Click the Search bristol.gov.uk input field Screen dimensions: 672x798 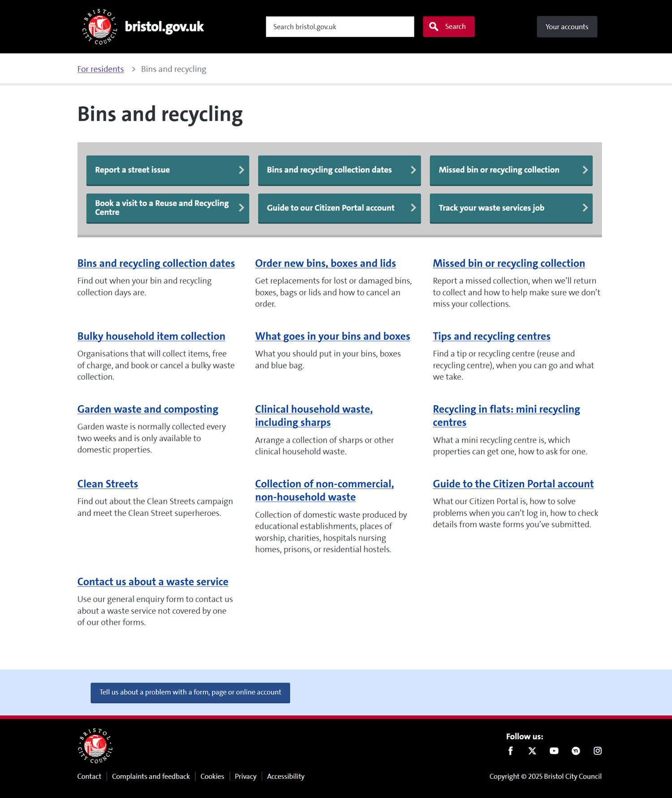click(x=340, y=26)
